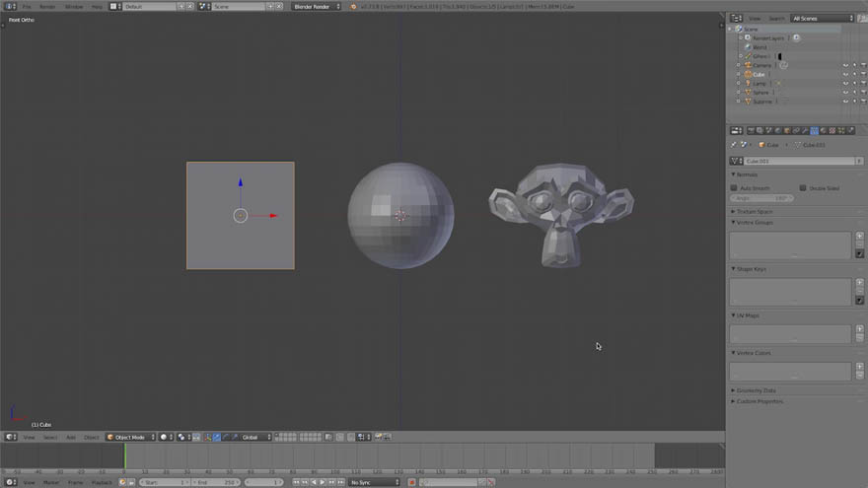
Task: Open the Modifiers wrench properties tab
Action: [x=806, y=130]
